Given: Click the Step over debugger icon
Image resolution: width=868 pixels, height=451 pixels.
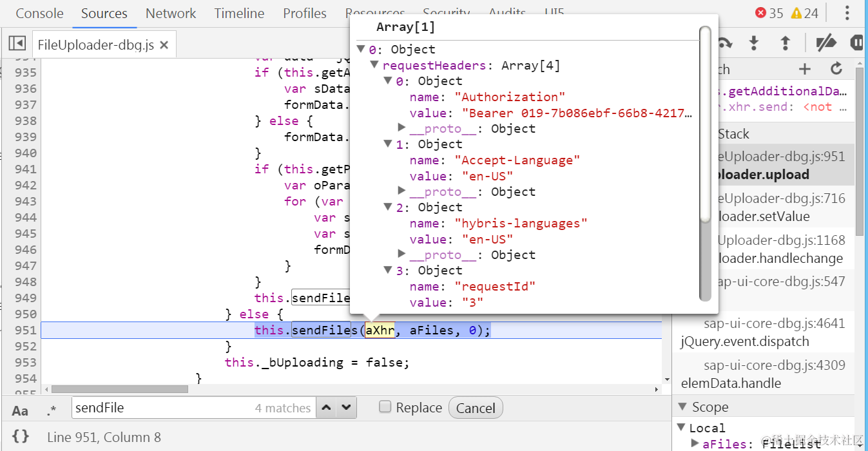Looking at the screenshot, I should tap(725, 43).
